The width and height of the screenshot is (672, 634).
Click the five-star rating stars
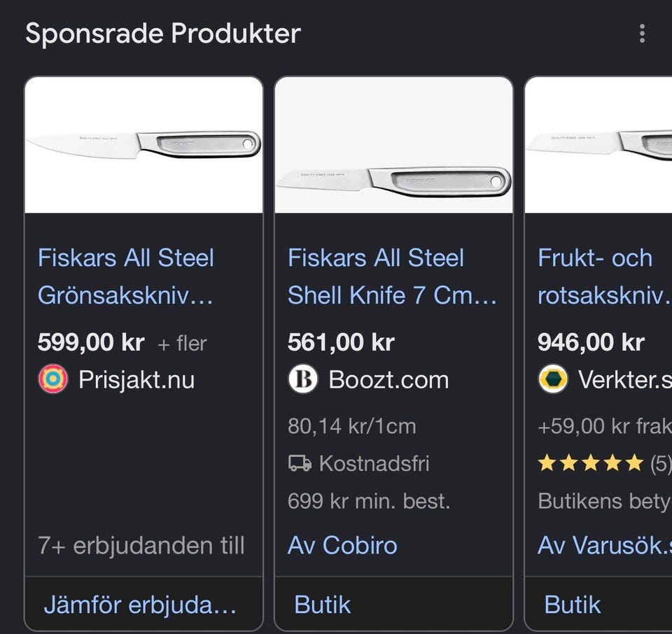tap(591, 463)
